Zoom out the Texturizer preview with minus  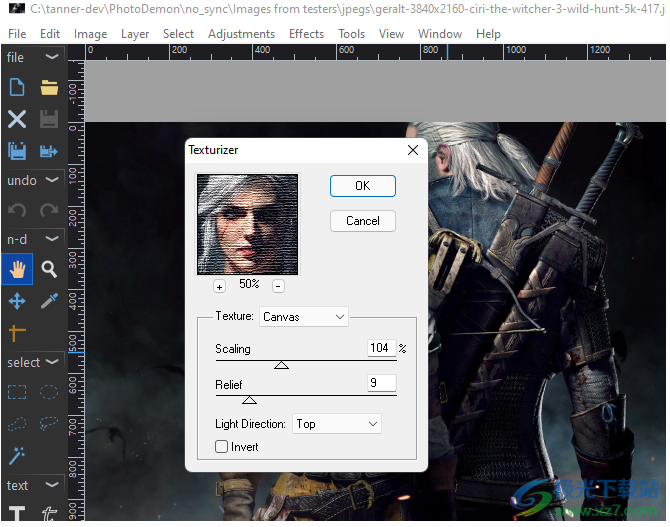click(x=278, y=286)
